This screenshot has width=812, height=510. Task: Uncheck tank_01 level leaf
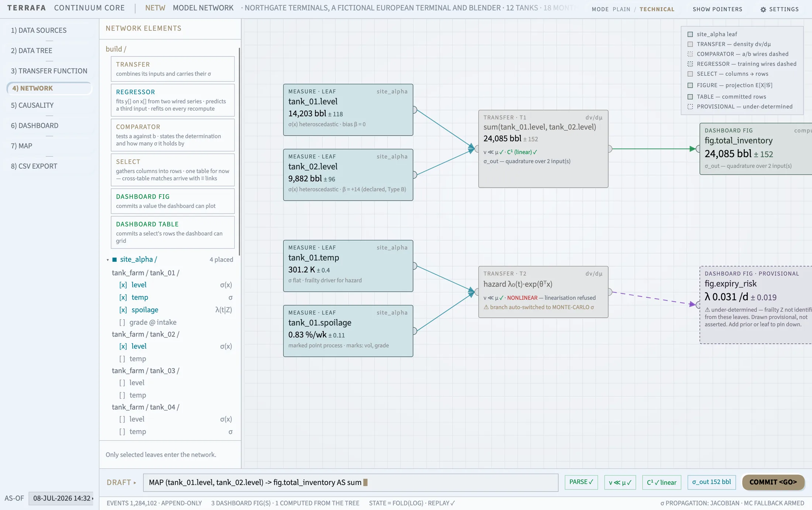point(123,285)
